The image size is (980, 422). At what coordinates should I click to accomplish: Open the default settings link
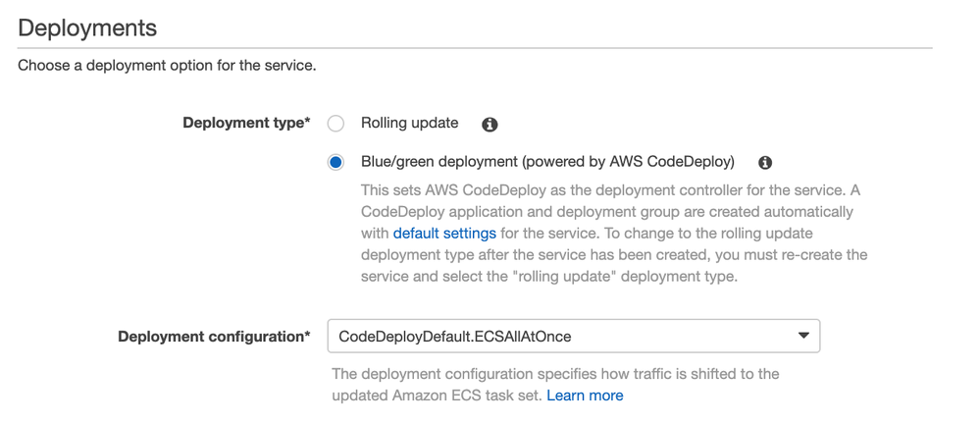tap(444, 234)
